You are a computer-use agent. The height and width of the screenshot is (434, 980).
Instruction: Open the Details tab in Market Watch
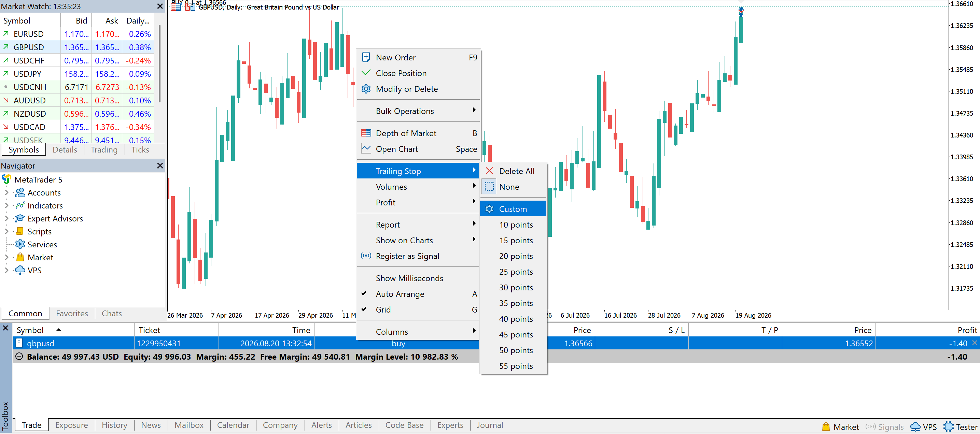(x=65, y=149)
